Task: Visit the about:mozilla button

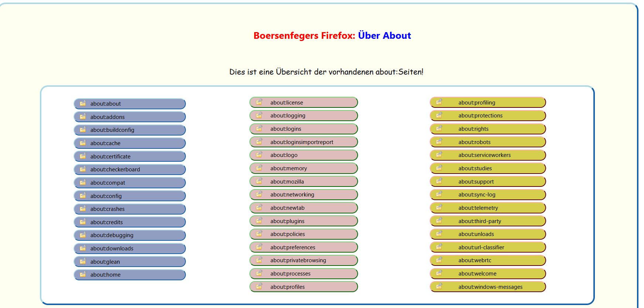Action: [x=304, y=181]
